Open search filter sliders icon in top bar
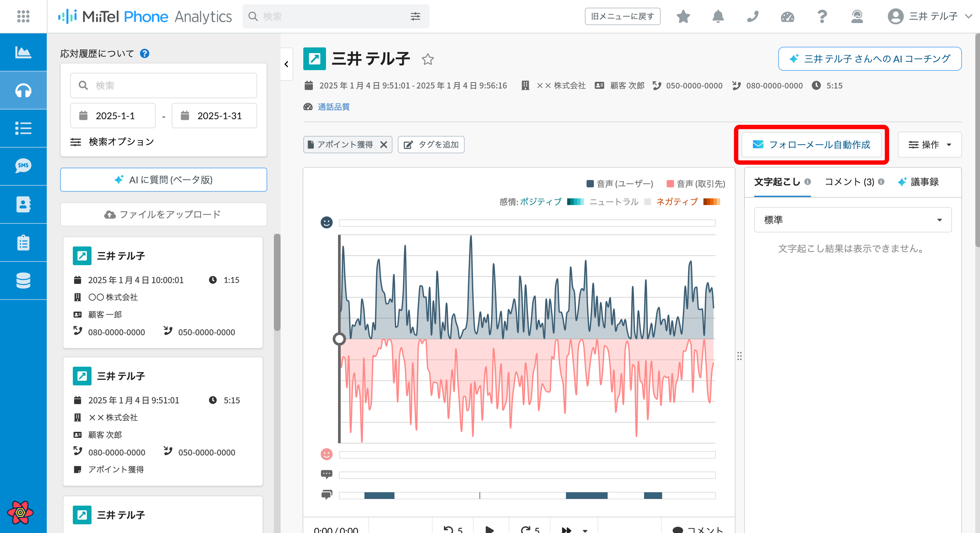This screenshot has width=980, height=533. pos(416,16)
